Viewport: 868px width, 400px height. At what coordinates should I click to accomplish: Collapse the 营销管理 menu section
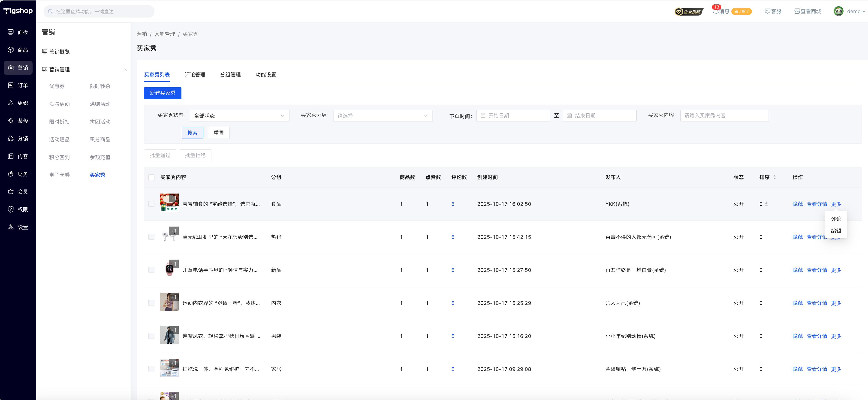click(x=125, y=70)
